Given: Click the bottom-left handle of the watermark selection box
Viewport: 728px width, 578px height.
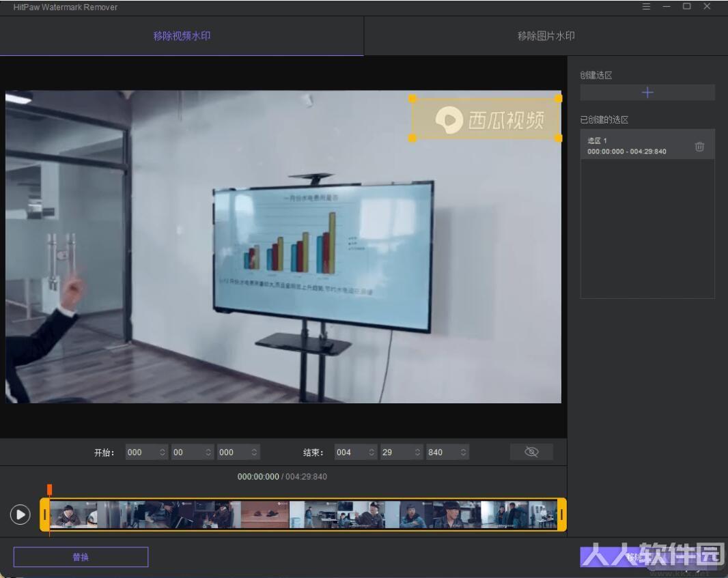Looking at the screenshot, I should [412, 138].
